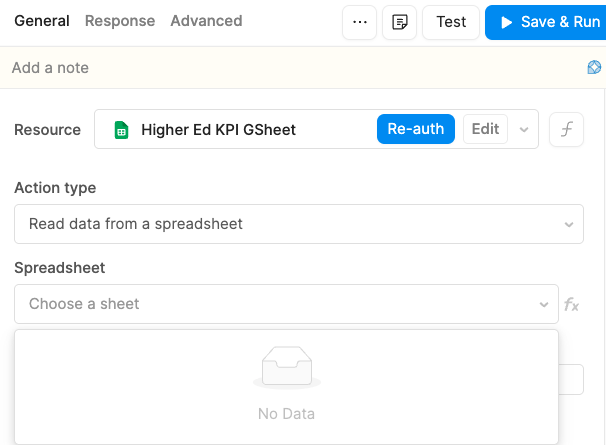Open the Choose a sheet dropdown
The height and width of the screenshot is (445, 606).
pyautogui.click(x=286, y=304)
